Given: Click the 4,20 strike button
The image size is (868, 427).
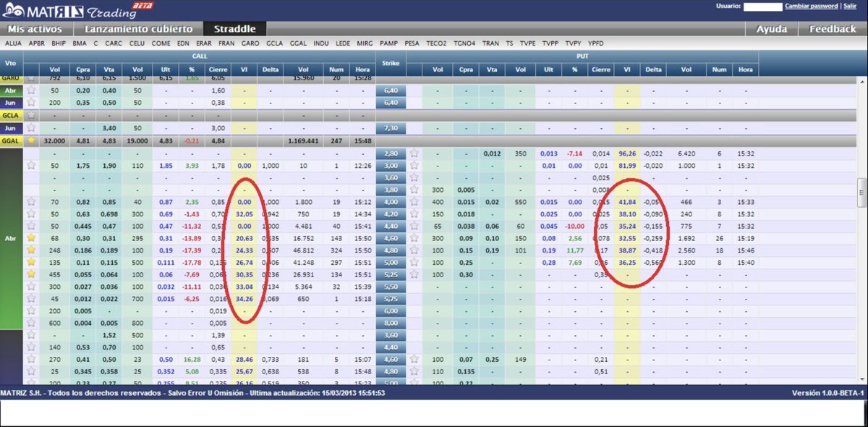Looking at the screenshot, I should pyautogui.click(x=391, y=214).
